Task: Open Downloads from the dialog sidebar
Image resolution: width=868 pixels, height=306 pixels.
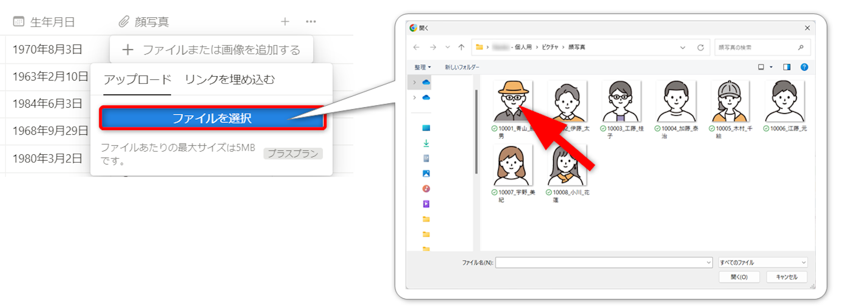Action: click(x=426, y=143)
